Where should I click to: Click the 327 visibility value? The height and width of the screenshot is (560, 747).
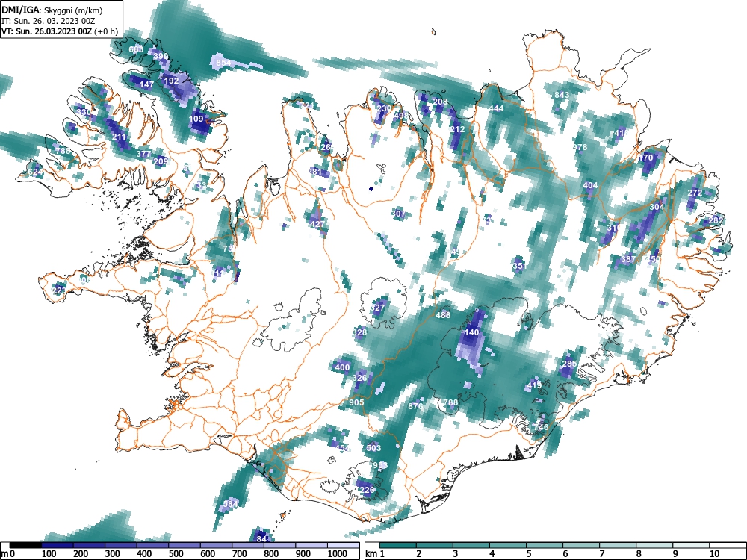click(x=378, y=308)
